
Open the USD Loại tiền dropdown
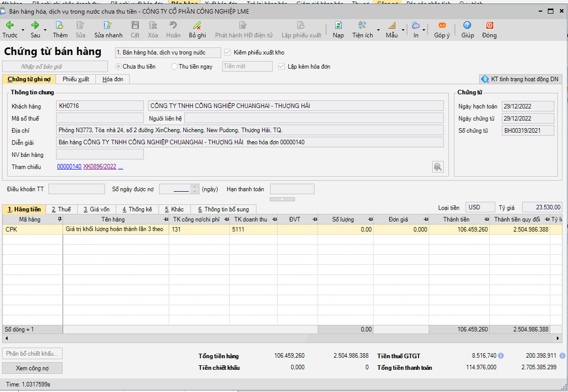click(x=480, y=207)
